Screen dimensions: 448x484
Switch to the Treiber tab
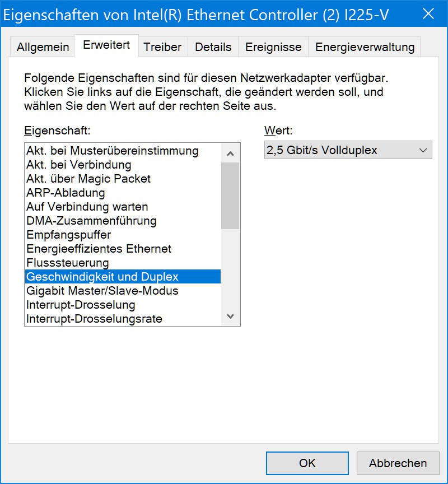pos(162,47)
